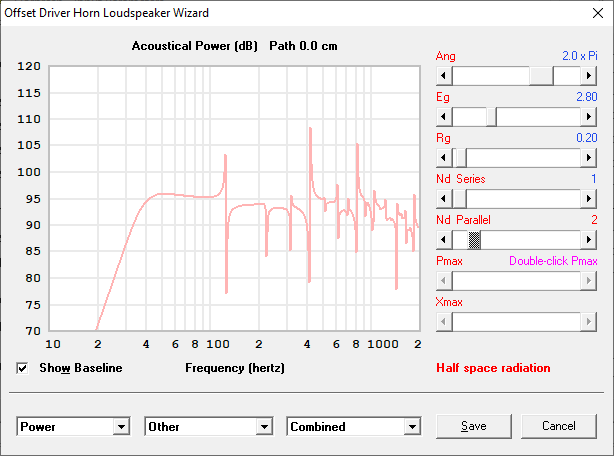
Task: Decrease Ang using its left arrow
Action: point(444,76)
